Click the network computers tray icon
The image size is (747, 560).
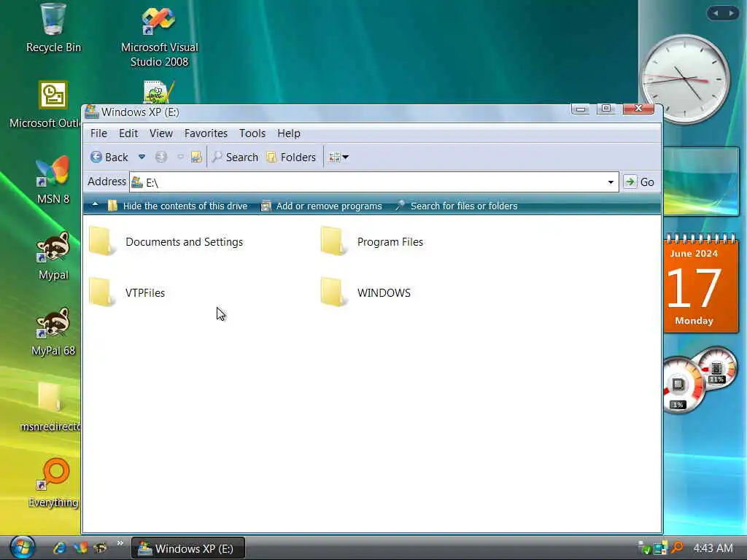pyautogui.click(x=660, y=548)
